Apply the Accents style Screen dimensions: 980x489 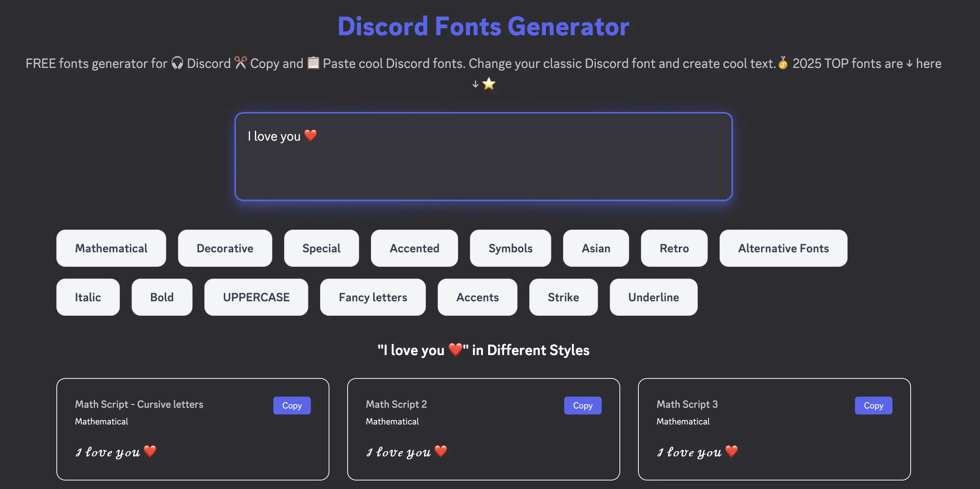pos(477,297)
